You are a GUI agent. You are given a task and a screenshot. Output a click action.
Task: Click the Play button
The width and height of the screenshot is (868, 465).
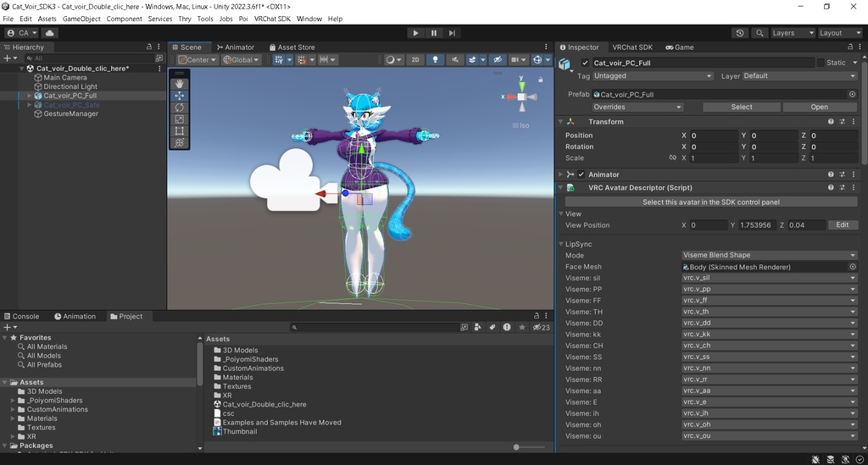click(415, 33)
